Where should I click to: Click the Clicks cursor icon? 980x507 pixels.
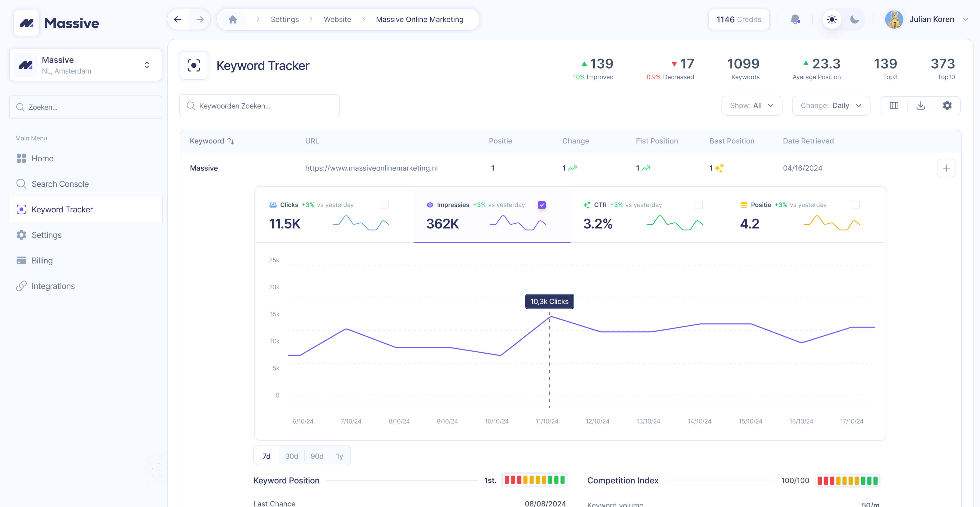point(273,205)
